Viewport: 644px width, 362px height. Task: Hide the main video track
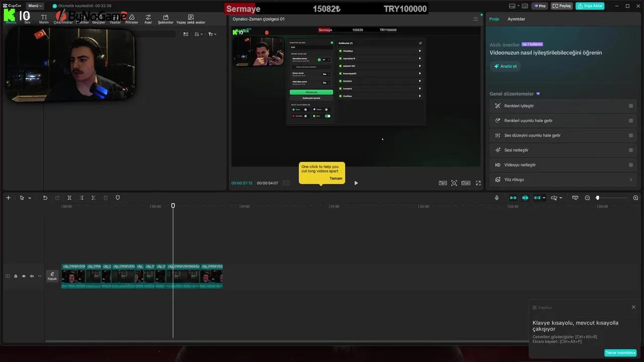tap(24, 276)
